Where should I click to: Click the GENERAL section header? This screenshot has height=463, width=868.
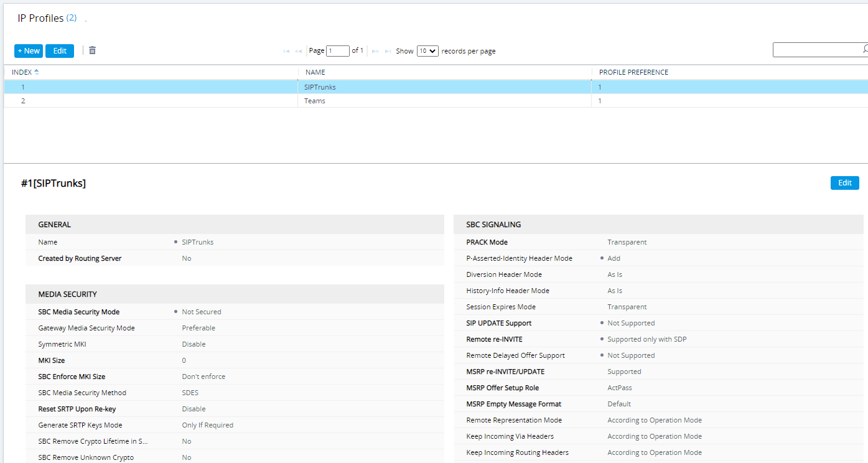click(55, 225)
